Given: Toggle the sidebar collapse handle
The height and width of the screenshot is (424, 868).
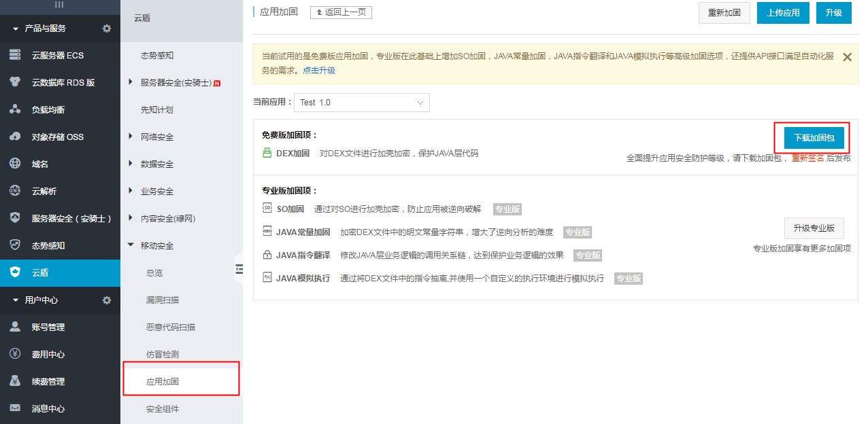Looking at the screenshot, I should point(239,269).
